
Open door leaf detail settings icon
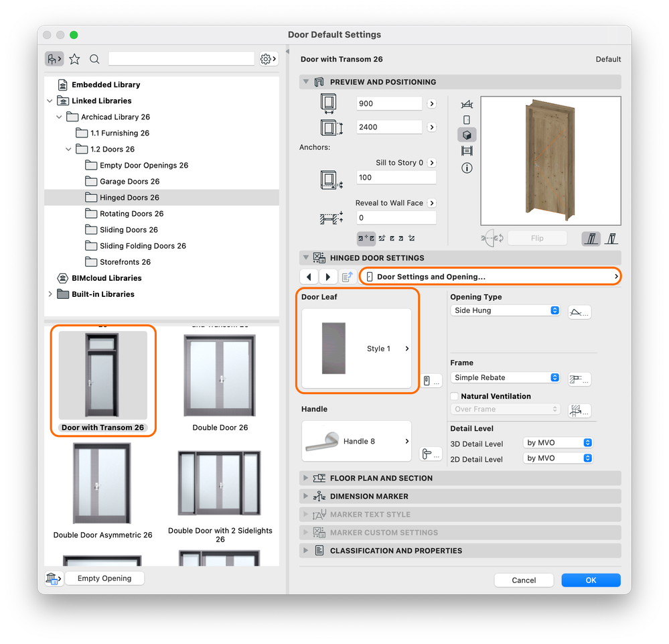[x=431, y=381]
